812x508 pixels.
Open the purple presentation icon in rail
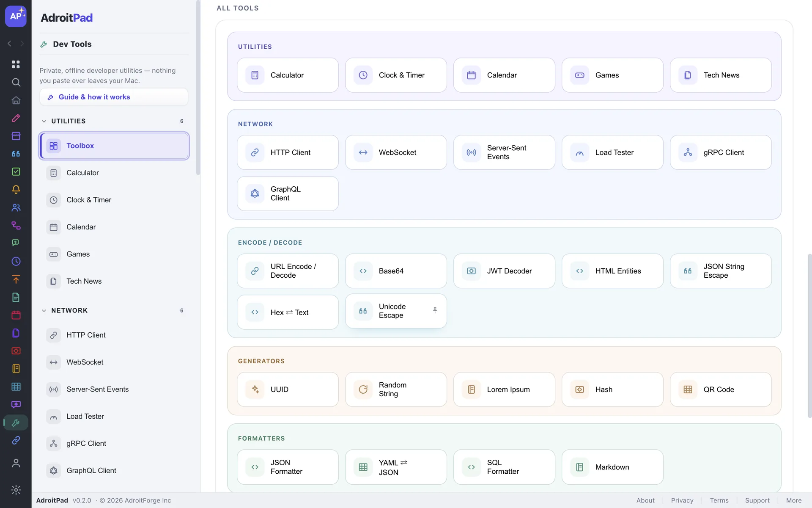pos(16,405)
